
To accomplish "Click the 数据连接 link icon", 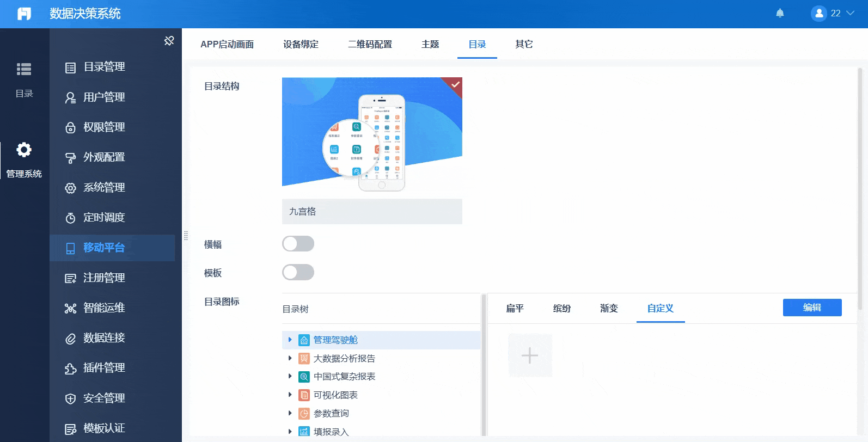I will (x=70, y=339).
